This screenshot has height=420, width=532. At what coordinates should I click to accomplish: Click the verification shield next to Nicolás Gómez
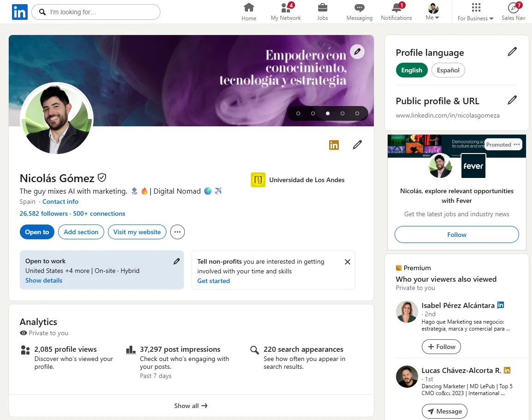(x=102, y=177)
